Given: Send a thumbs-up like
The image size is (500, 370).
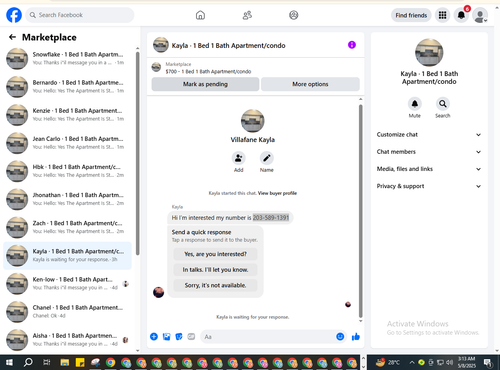Looking at the screenshot, I should click(356, 337).
